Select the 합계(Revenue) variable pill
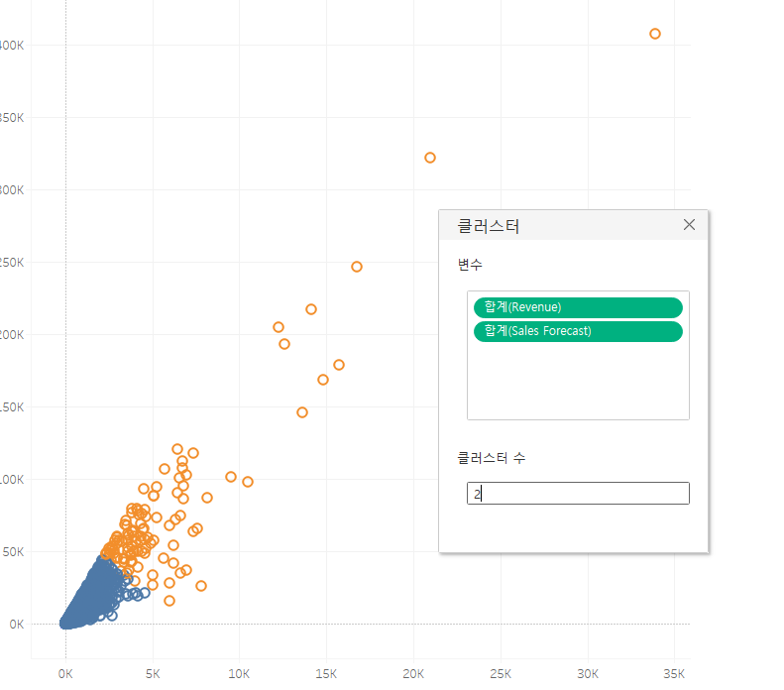 [x=578, y=307]
